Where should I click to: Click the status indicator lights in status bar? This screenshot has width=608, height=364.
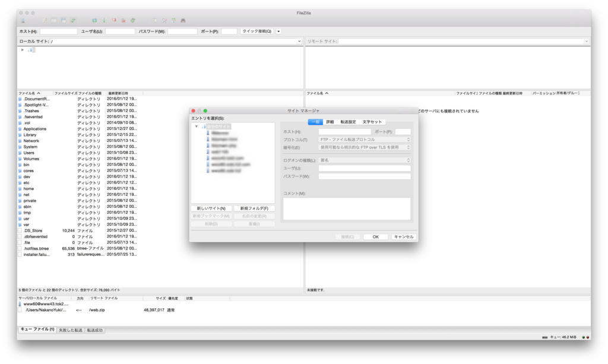coord(586,337)
